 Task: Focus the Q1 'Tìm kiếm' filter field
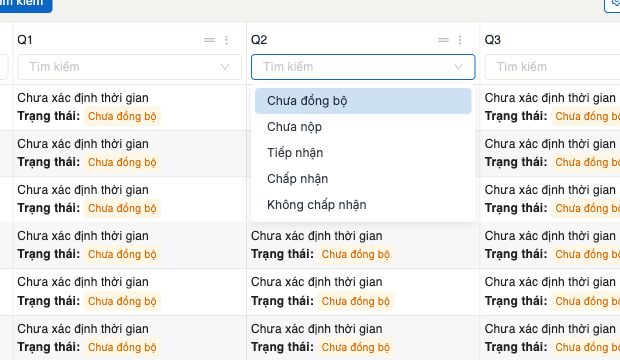click(x=130, y=67)
